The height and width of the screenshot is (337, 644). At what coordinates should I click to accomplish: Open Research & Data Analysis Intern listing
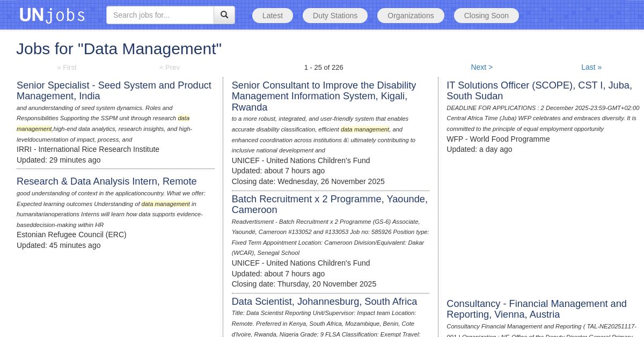click(107, 181)
